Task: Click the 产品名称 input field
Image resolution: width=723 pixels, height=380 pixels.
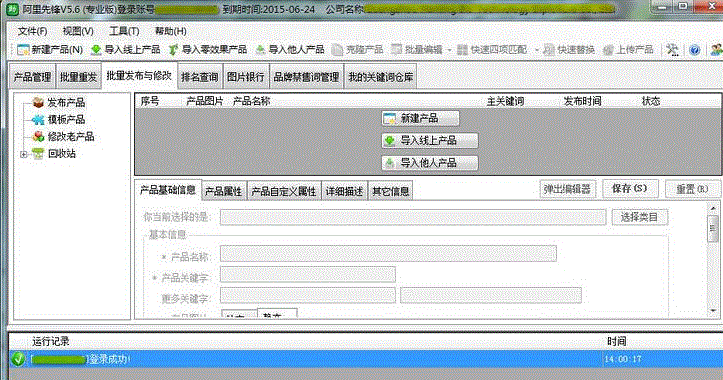Action: (x=388, y=254)
